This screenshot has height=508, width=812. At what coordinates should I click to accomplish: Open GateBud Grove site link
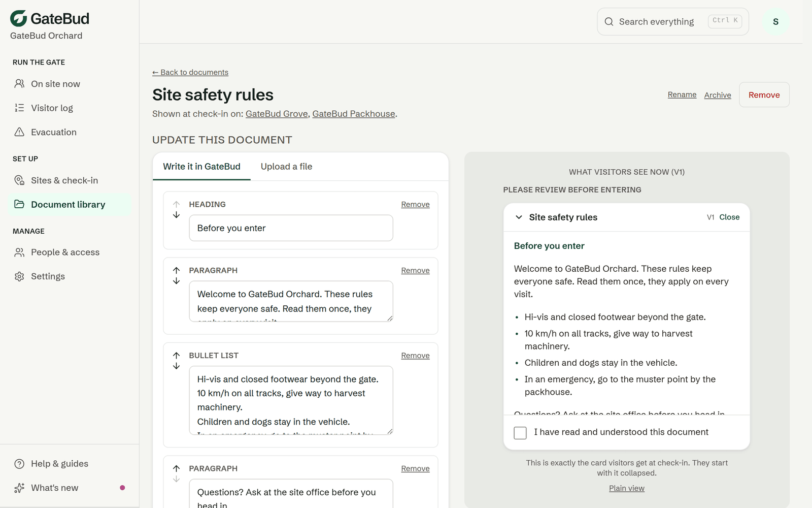pyautogui.click(x=277, y=114)
